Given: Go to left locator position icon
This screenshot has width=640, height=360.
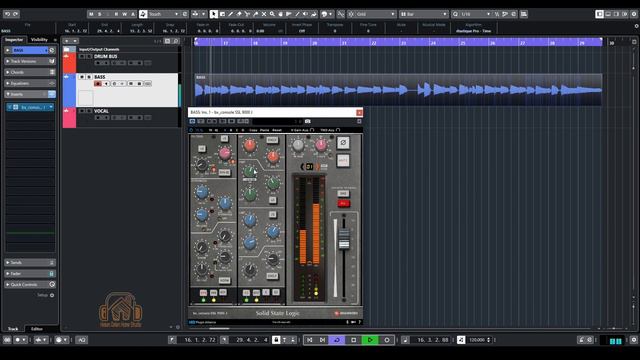Looking at the screenshot, I should tap(172, 340).
